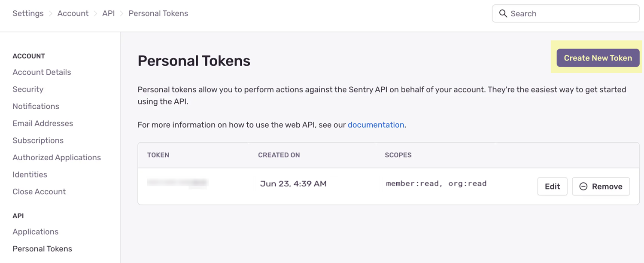View Identities in sidebar
Viewport: 644px width, 263px height.
30,174
